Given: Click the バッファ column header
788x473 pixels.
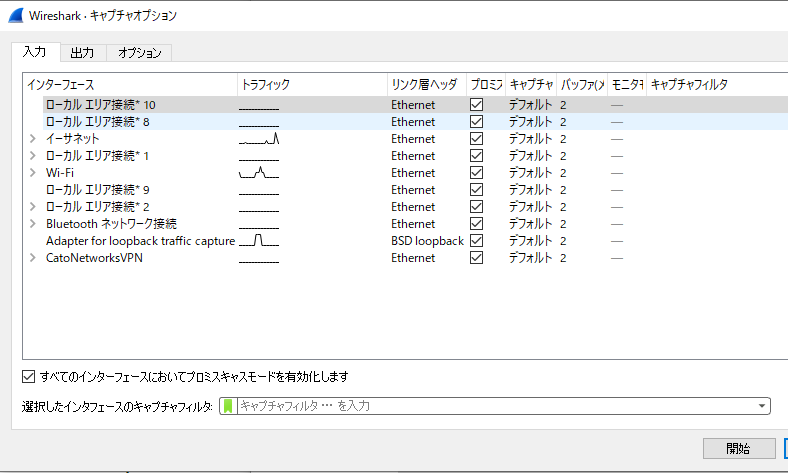Looking at the screenshot, I should (x=582, y=84).
